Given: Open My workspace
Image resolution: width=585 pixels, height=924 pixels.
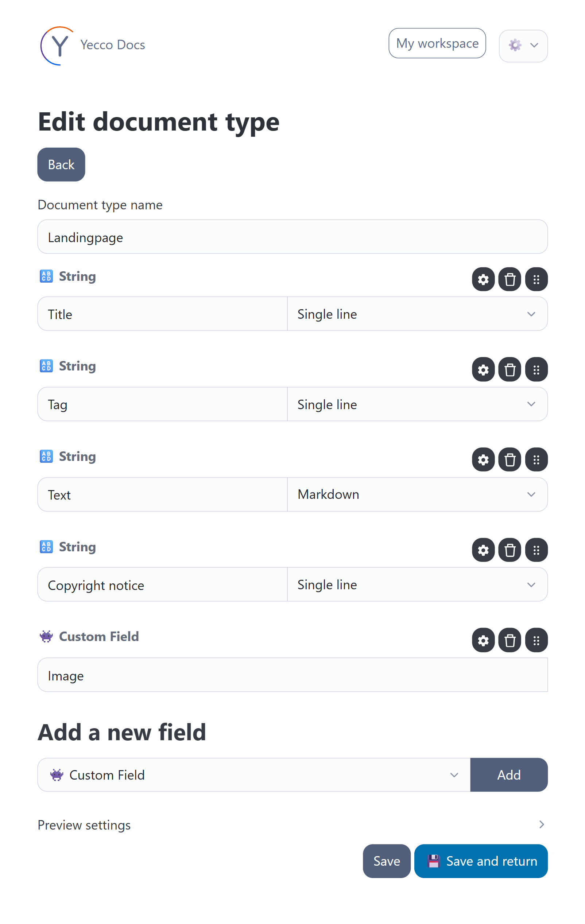Looking at the screenshot, I should (x=437, y=43).
